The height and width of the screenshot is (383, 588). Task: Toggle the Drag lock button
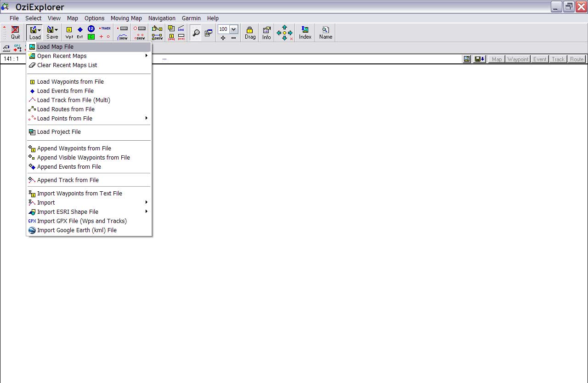(250, 33)
